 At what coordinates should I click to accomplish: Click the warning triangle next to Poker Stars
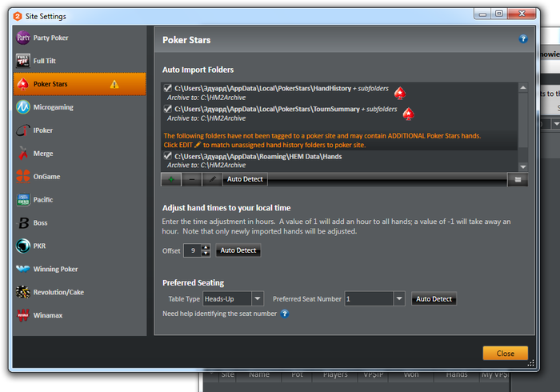point(114,84)
